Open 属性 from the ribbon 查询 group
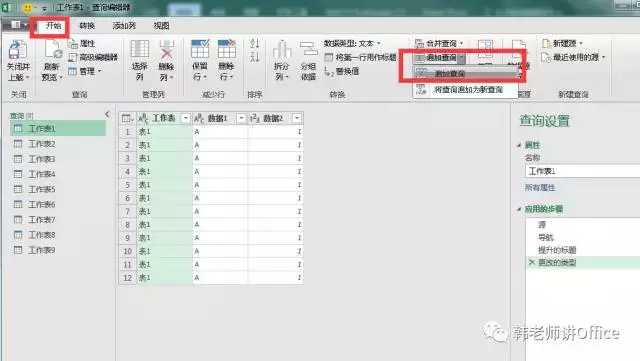 click(82, 43)
